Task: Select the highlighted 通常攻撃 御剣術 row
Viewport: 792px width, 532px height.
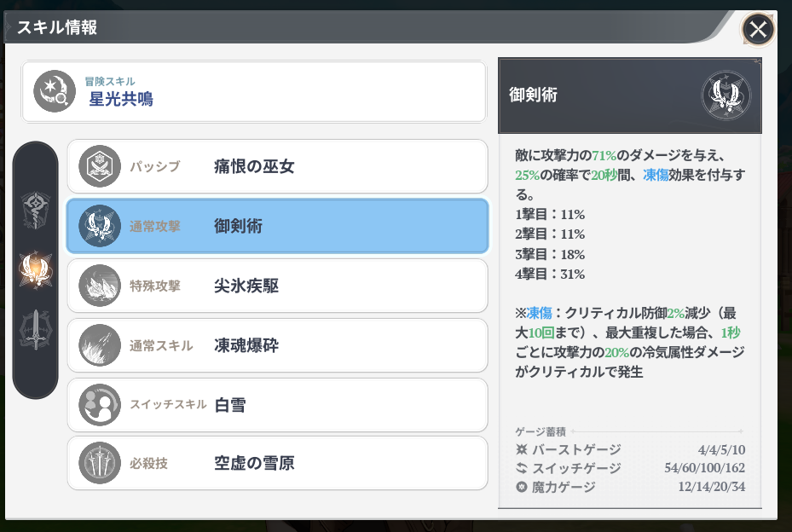Action: click(x=277, y=226)
